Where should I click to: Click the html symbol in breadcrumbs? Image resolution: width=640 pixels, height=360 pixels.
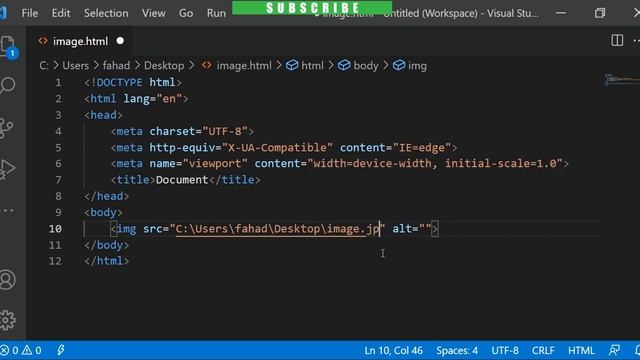coord(305,65)
